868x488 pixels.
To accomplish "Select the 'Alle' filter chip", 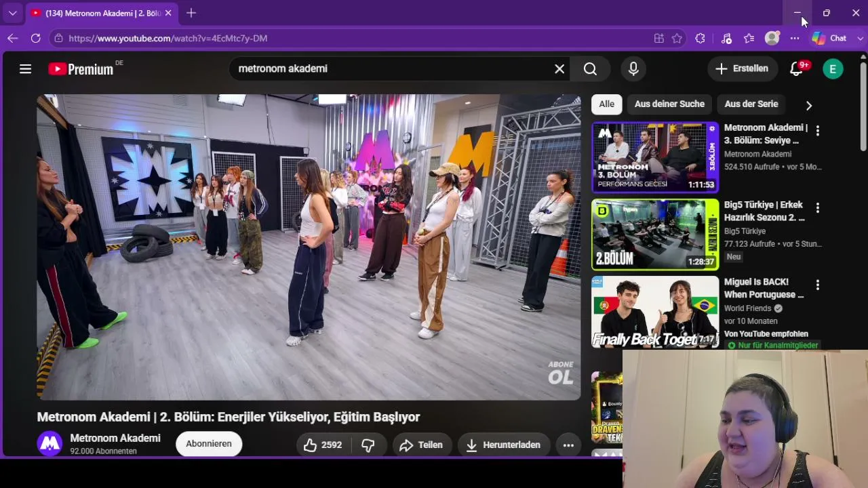I will [x=607, y=104].
